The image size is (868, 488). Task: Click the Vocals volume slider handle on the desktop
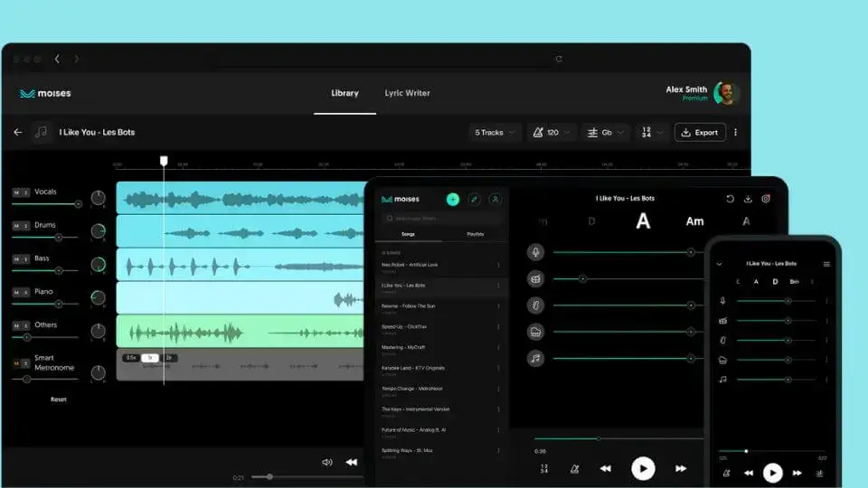click(78, 204)
